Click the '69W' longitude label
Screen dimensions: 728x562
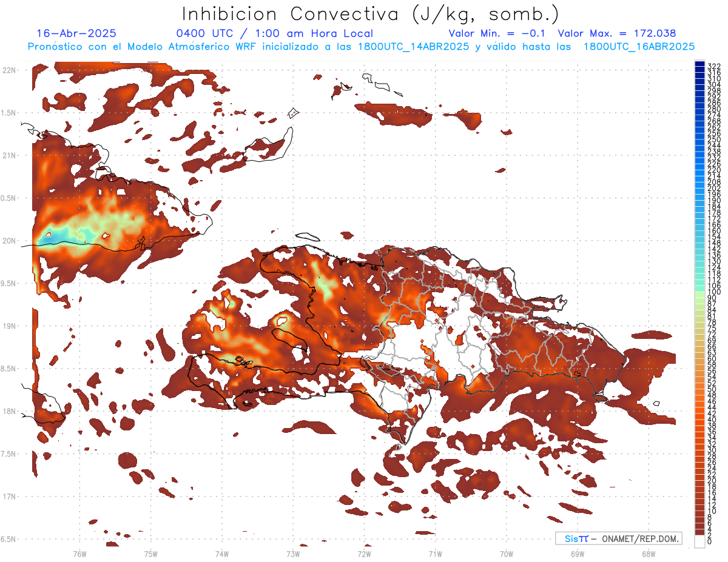pos(578,553)
